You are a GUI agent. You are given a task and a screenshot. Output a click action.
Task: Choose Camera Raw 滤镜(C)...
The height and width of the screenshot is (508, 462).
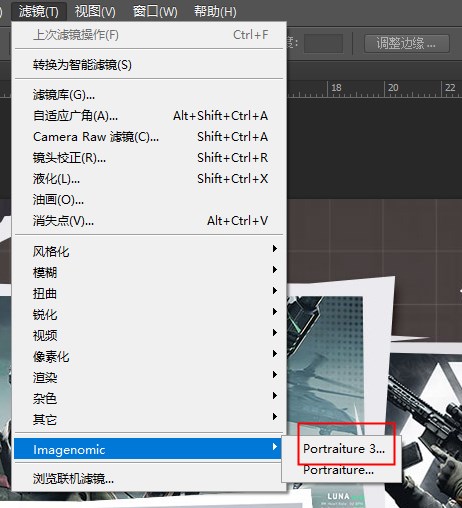point(149,137)
